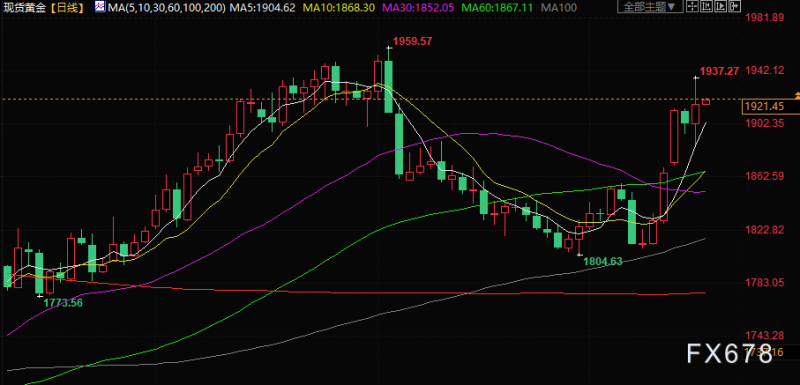Click the arrow marker at price axis edge
The height and width of the screenshot is (385, 800).
[796, 96]
